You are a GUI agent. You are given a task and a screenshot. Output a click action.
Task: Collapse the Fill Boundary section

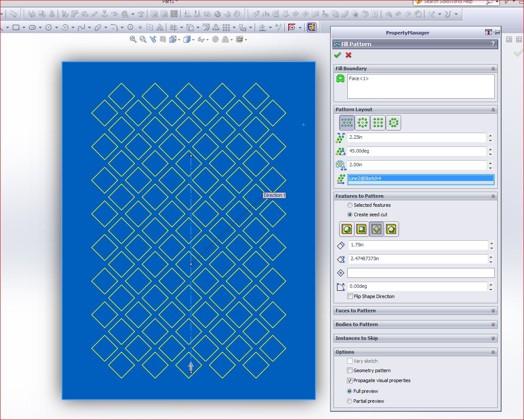point(493,69)
